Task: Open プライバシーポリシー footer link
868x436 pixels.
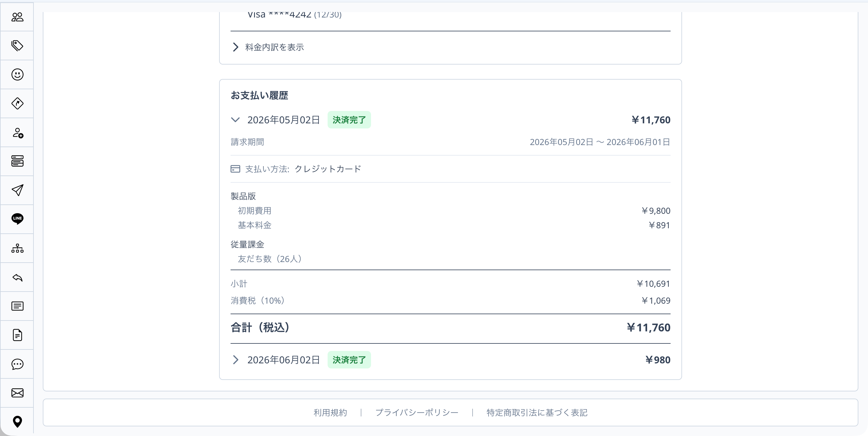Action: click(417, 413)
